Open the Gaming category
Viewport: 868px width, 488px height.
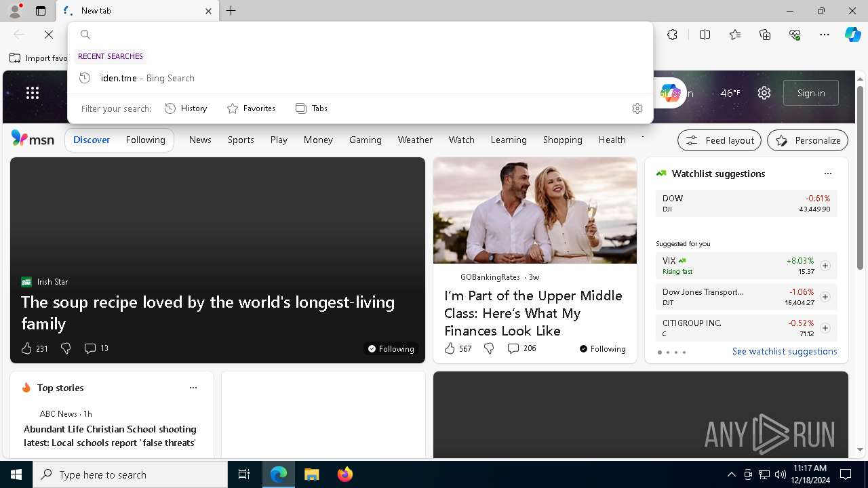click(x=366, y=140)
